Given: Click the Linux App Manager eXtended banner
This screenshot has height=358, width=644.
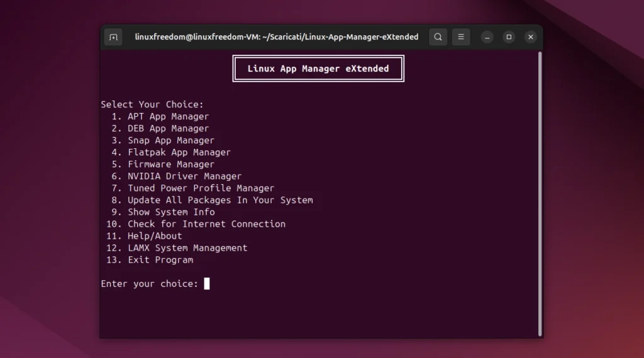Looking at the screenshot, I should (x=318, y=68).
